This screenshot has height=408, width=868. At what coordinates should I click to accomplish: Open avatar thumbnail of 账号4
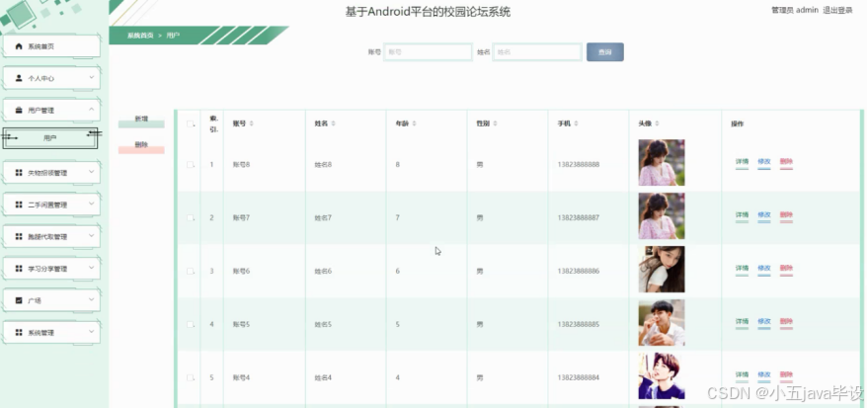click(x=662, y=375)
